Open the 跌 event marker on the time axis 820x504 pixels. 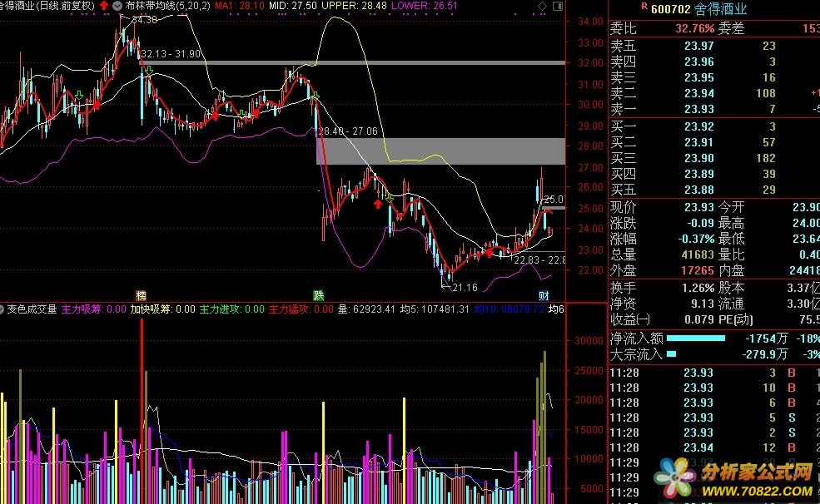319,295
